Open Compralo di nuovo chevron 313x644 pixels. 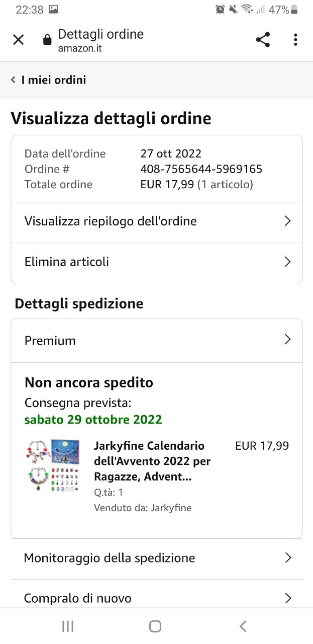point(287,598)
